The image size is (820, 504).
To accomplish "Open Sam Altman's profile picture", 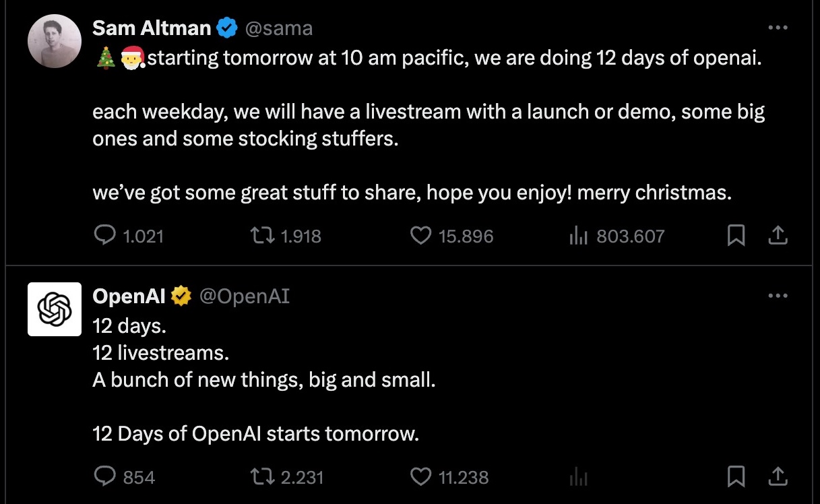I will tap(54, 40).
